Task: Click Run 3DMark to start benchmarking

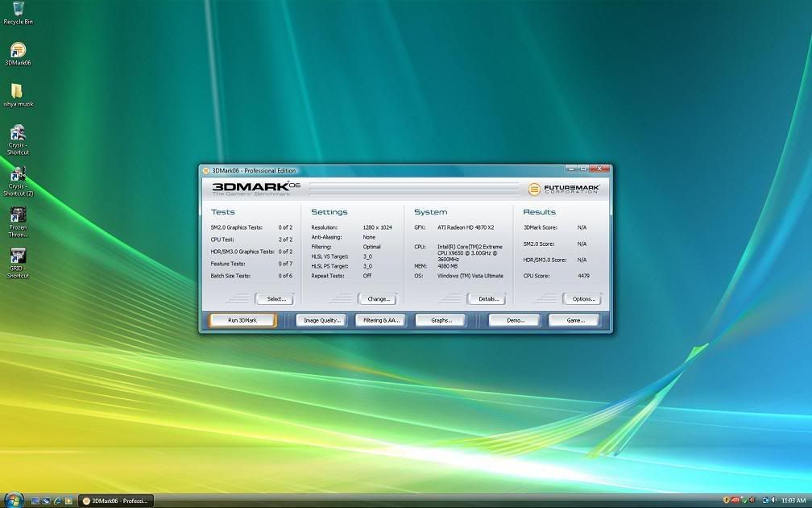Action: [x=242, y=319]
